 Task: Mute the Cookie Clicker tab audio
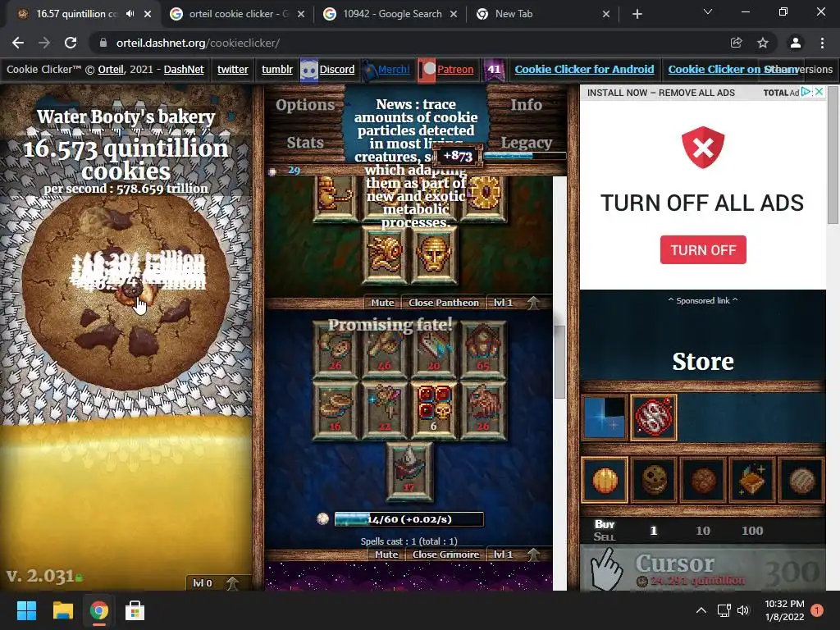coord(130,14)
